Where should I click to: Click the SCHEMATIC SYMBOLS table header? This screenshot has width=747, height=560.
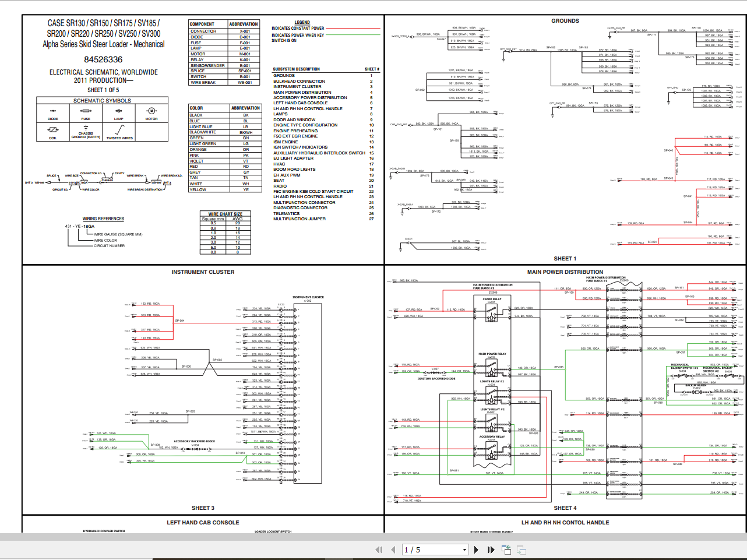point(102,101)
